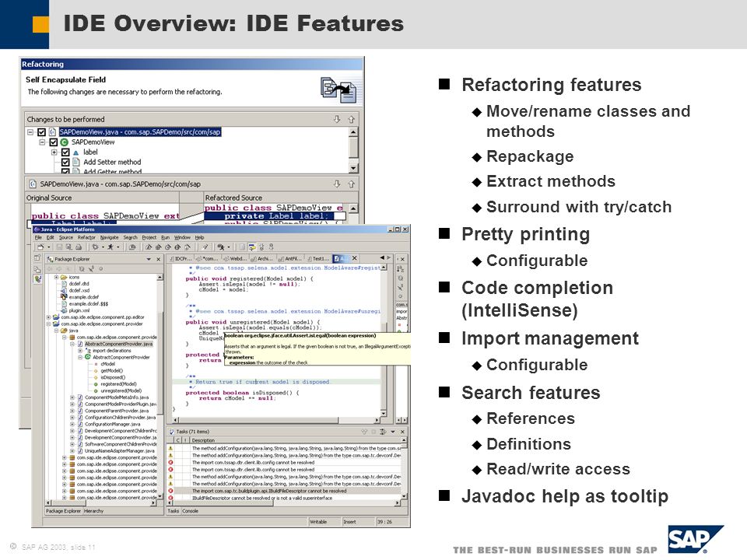Click the sort icon in Outline panel
This screenshot has width=747, height=560.
click(x=400, y=269)
